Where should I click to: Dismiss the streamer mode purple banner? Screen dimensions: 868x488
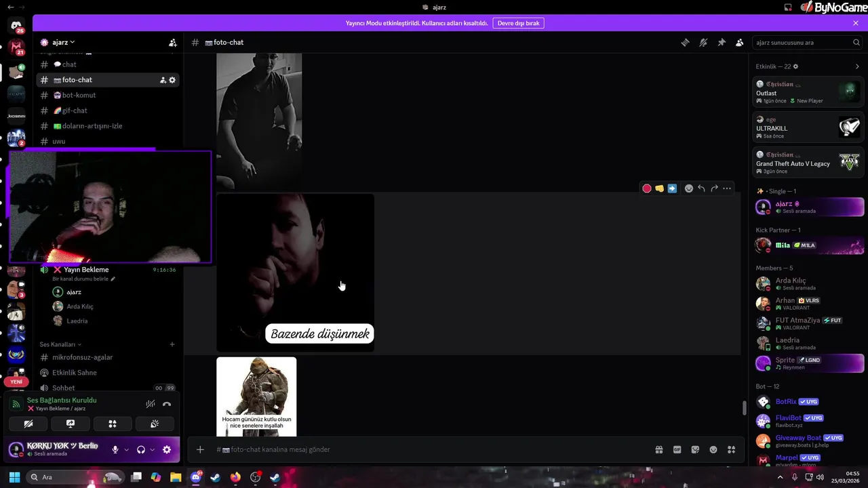[856, 23]
